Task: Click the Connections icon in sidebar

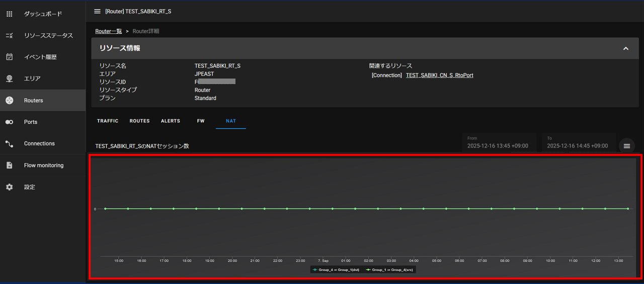Action: (x=9, y=144)
